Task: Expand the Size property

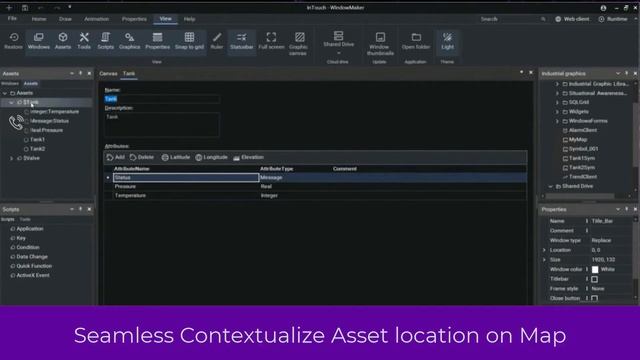Action: [544, 260]
